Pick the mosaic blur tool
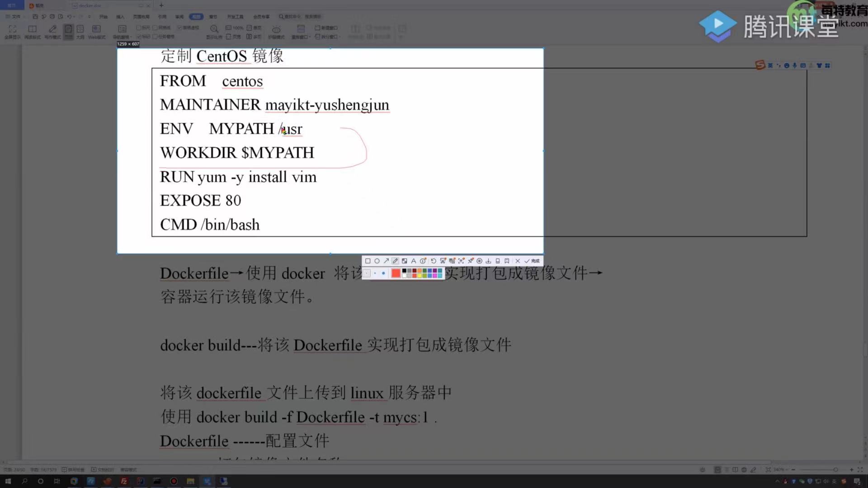The image size is (868, 488). tap(405, 261)
